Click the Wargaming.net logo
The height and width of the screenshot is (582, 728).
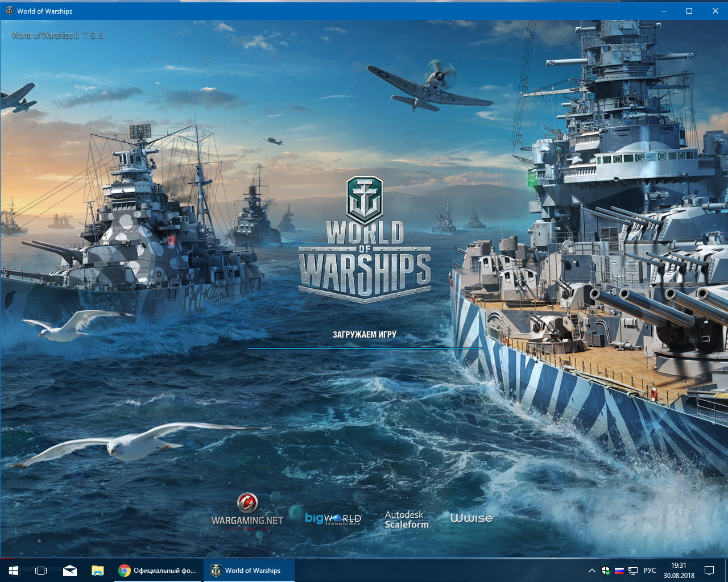[247, 512]
